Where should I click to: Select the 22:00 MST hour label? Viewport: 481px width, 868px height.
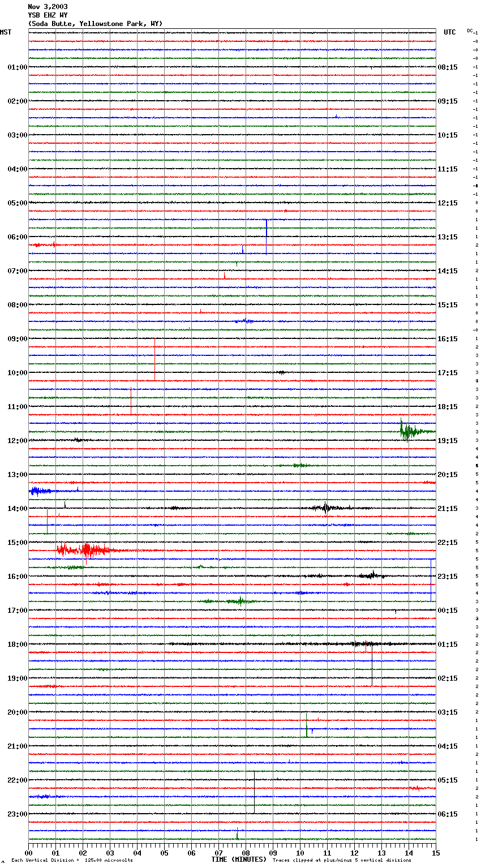tap(18, 780)
